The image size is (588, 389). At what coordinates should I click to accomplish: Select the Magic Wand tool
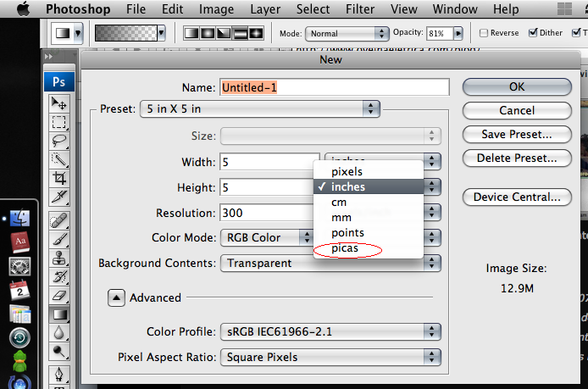click(x=58, y=159)
